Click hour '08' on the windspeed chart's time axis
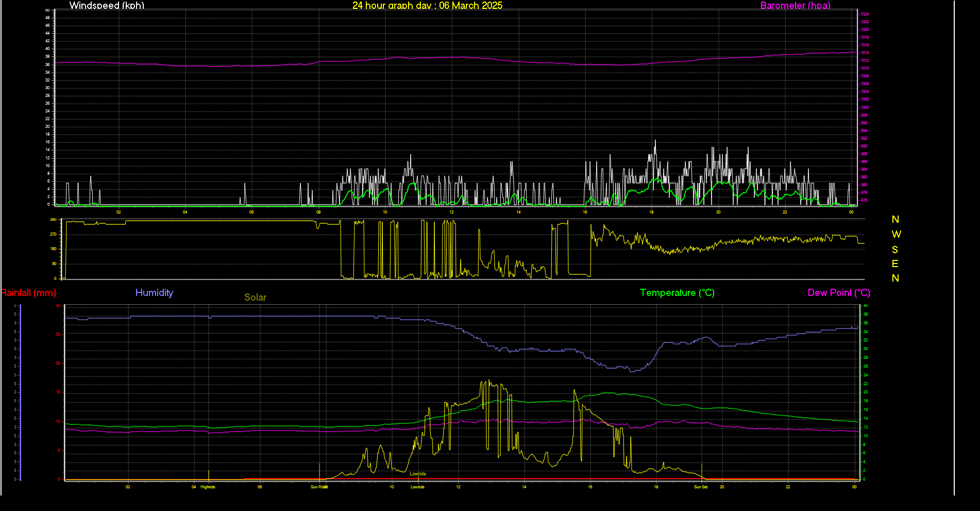980x511 pixels. pyautogui.click(x=318, y=212)
